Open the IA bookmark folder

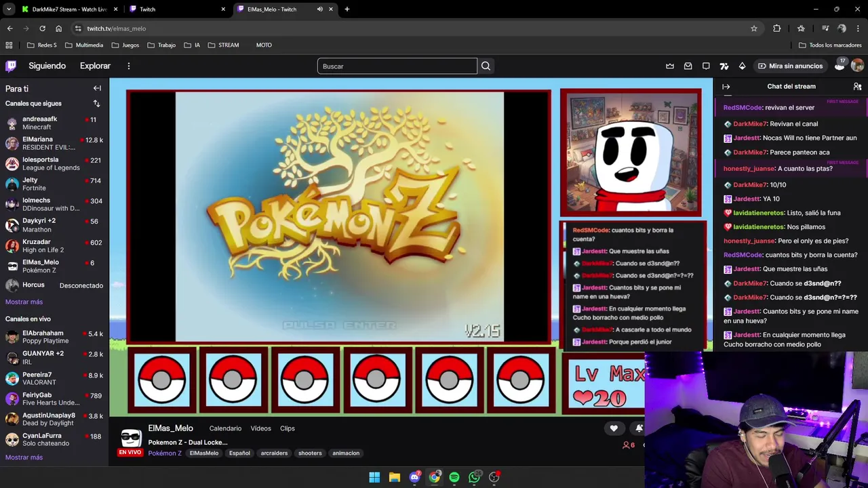192,45
